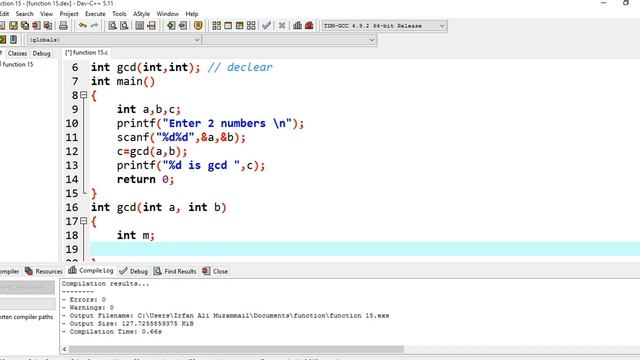Open the Find Results bottom tab
The width and height of the screenshot is (640, 360).
(175, 271)
